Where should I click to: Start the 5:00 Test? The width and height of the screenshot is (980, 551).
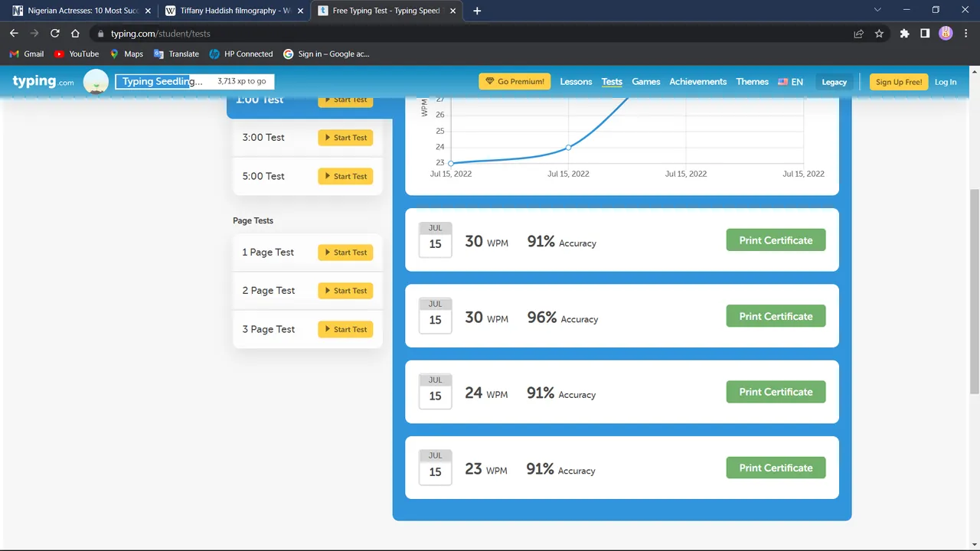(345, 176)
